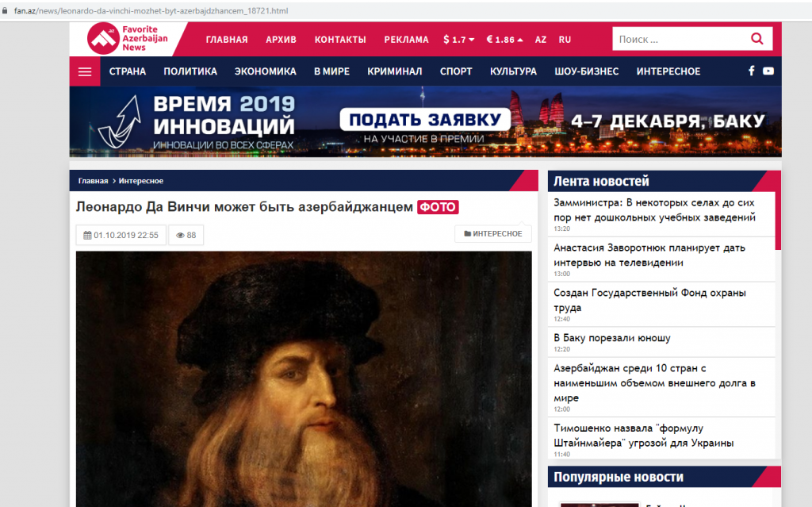Click the Главная breadcrumb link
The image size is (812, 507).
[x=94, y=181]
